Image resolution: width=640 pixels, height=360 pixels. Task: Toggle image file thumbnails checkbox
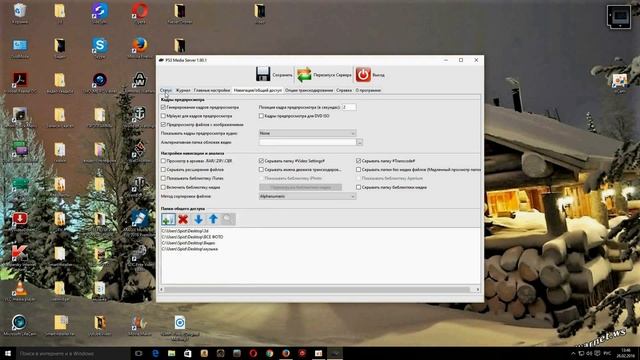tap(163, 124)
